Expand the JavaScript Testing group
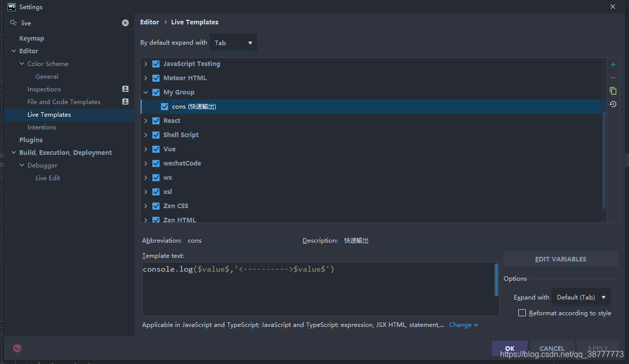 146,64
